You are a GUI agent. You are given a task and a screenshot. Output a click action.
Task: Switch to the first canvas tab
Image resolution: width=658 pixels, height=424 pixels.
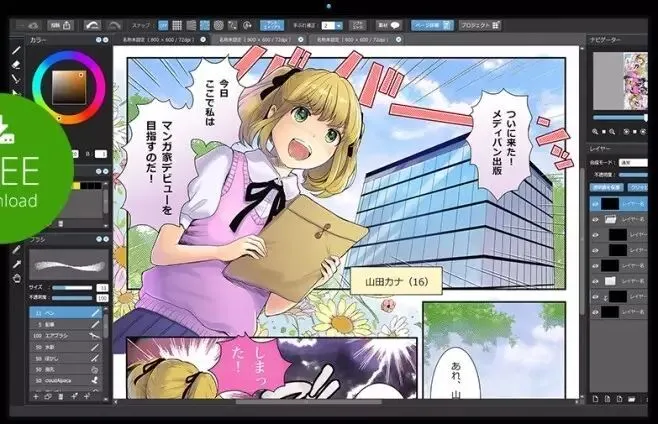[158, 39]
